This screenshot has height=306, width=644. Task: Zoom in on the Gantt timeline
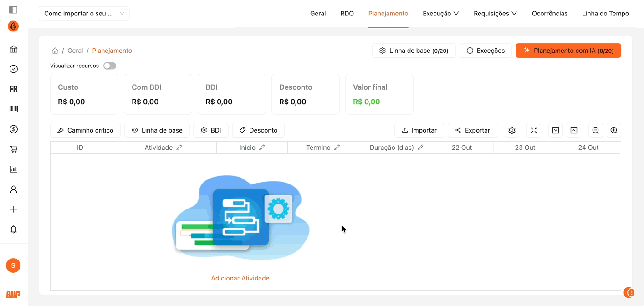pos(614,130)
